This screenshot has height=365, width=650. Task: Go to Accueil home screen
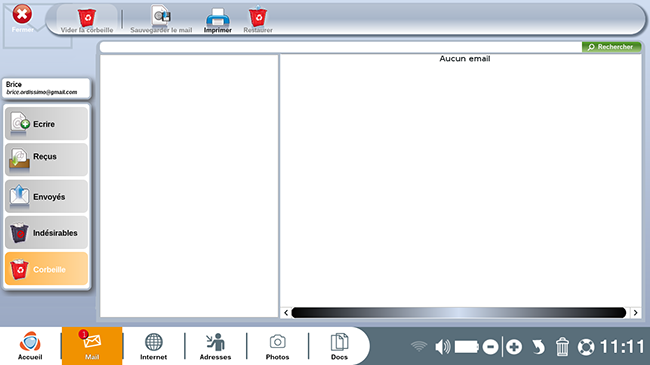(x=30, y=346)
